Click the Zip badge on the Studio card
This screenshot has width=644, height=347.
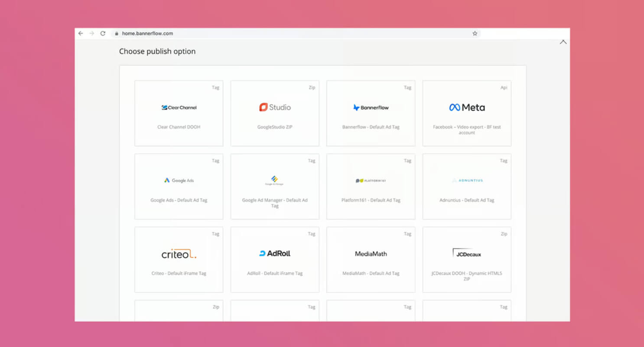point(312,88)
